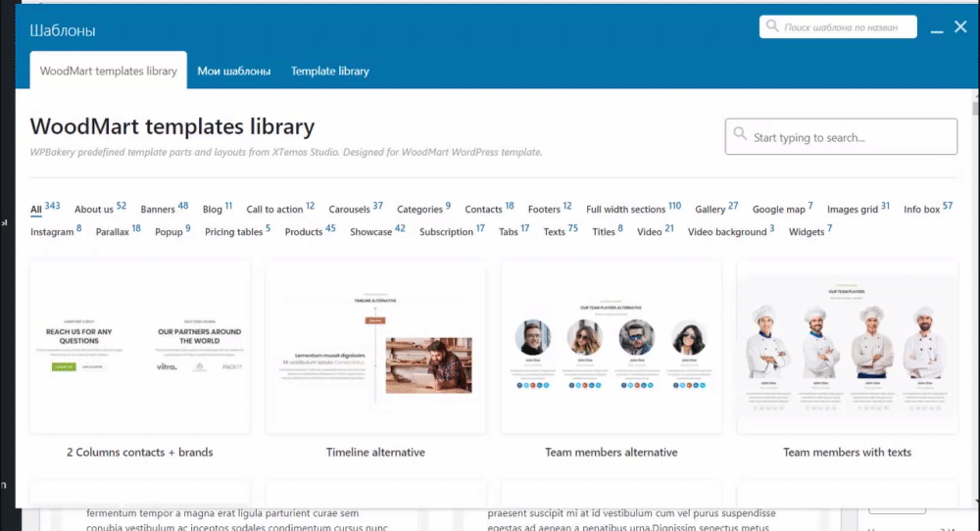980x531 pixels.
Task: Filter templates by Info box
Action: (x=928, y=208)
